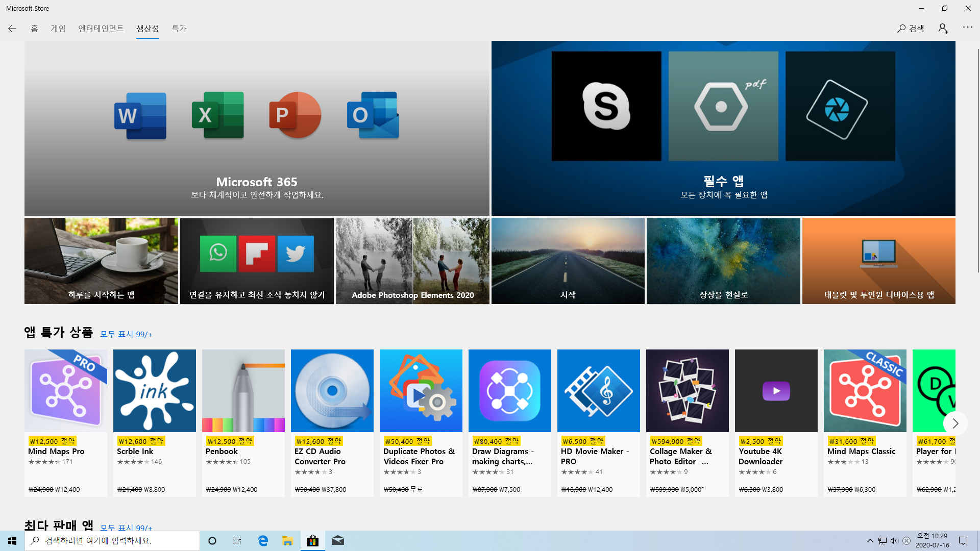Click the Outlook icon in the banner

[x=373, y=115]
